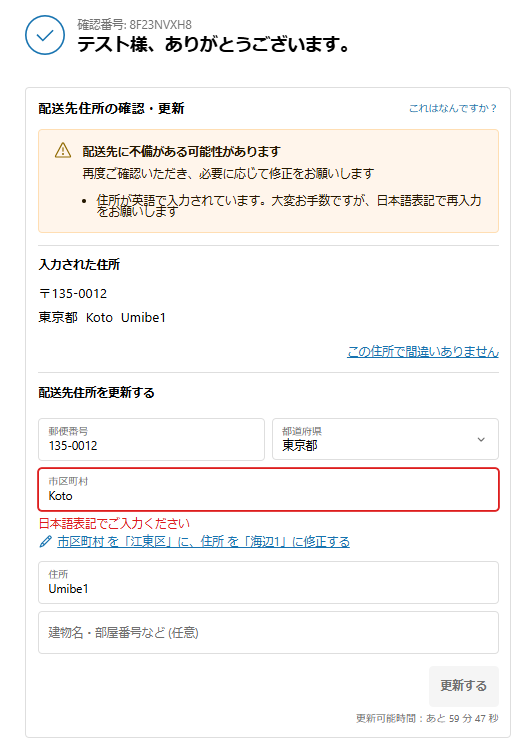Click the テスト様、ありがとうございます heading
Viewport: 524px width, 743px height.
(x=213, y=45)
